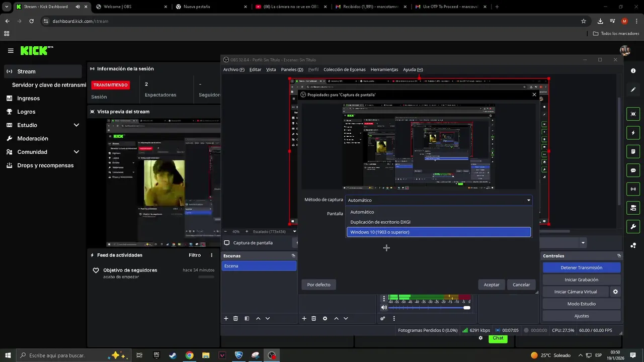
Task: Mute the audio with speaker icon
Action: 384,307
